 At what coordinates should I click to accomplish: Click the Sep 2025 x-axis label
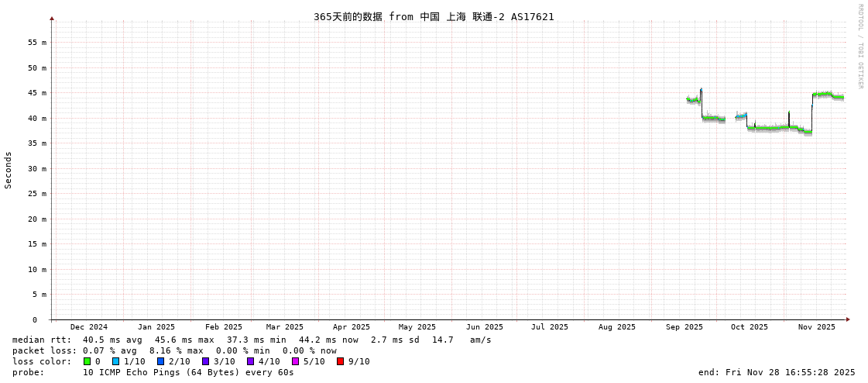click(684, 327)
